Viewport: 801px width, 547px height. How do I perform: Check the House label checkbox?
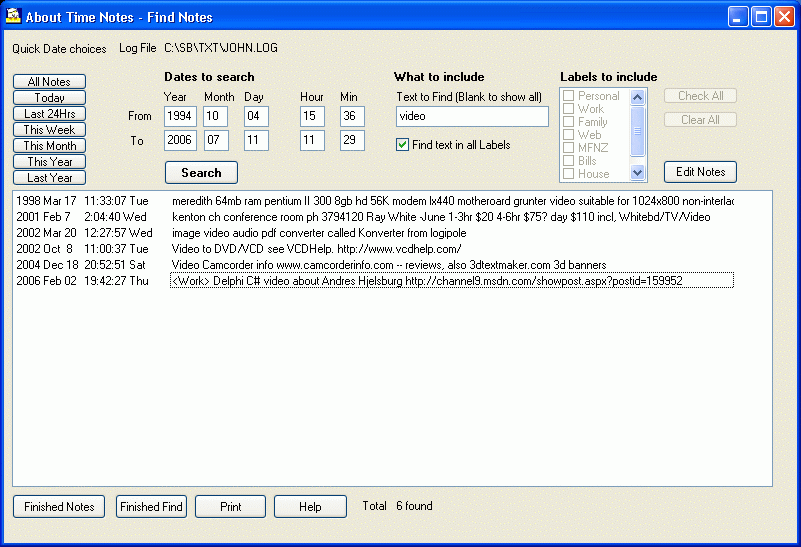[x=569, y=174]
